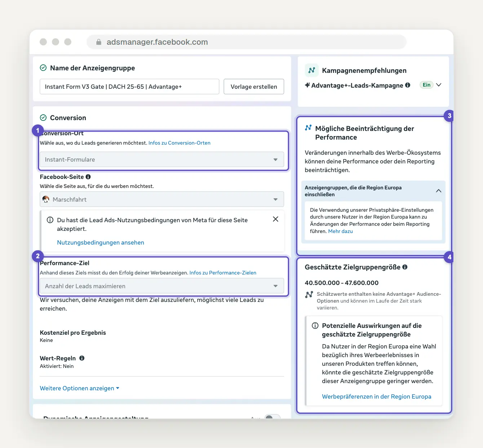The height and width of the screenshot is (448, 483).
Task: Click the 40.500.000 - 47.600.000 estimate
Action: pyautogui.click(x=342, y=283)
